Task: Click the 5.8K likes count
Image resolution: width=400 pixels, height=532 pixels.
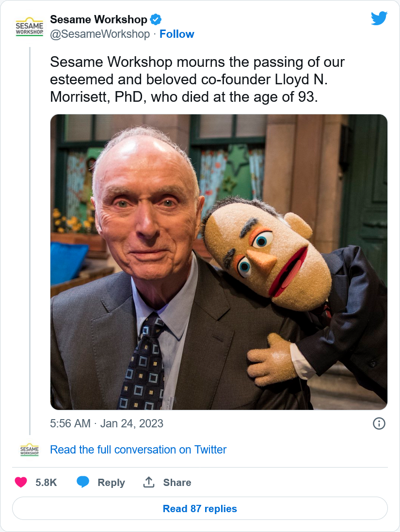Action: [46, 483]
